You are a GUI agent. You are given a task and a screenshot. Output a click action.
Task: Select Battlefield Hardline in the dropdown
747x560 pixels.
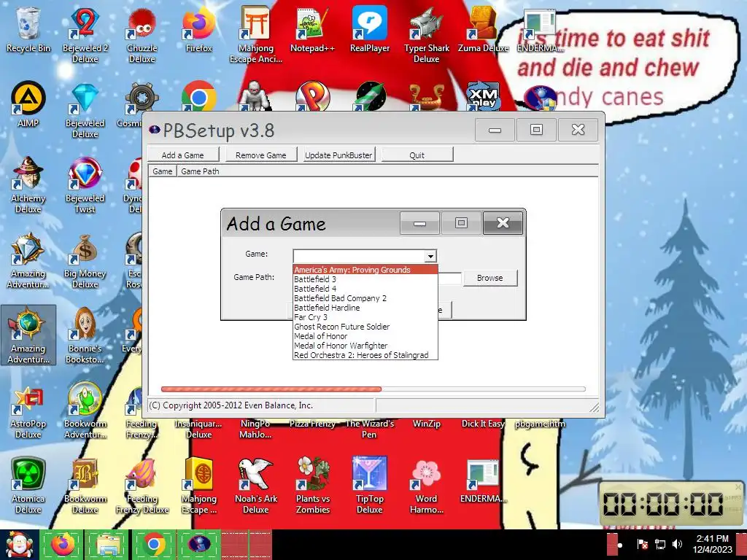[365, 308]
